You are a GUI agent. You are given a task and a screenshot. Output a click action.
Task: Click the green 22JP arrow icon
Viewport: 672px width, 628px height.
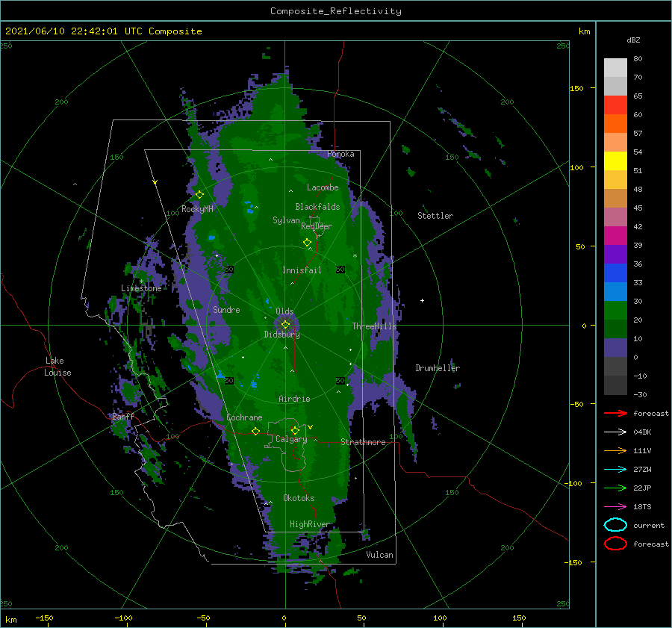pos(615,488)
